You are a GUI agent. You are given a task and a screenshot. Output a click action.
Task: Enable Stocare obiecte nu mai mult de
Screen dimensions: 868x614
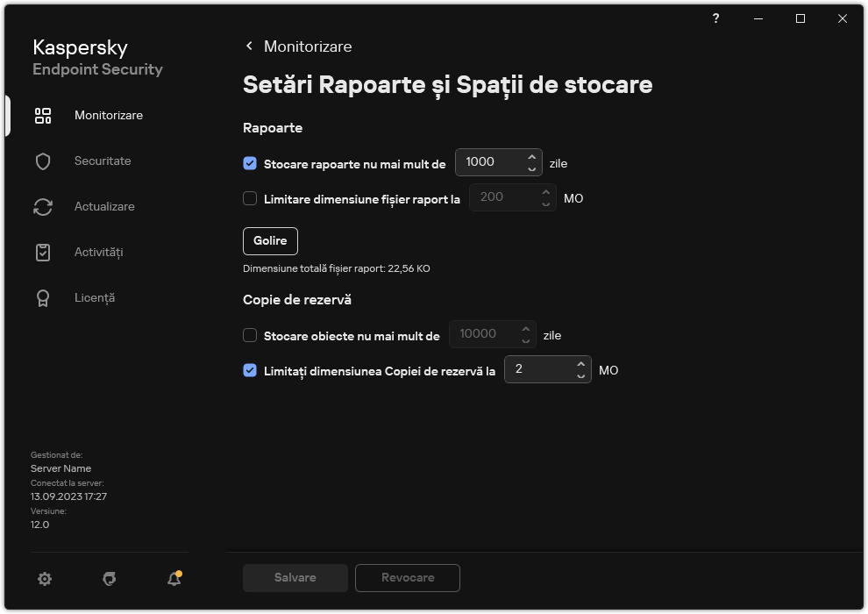[x=250, y=335]
